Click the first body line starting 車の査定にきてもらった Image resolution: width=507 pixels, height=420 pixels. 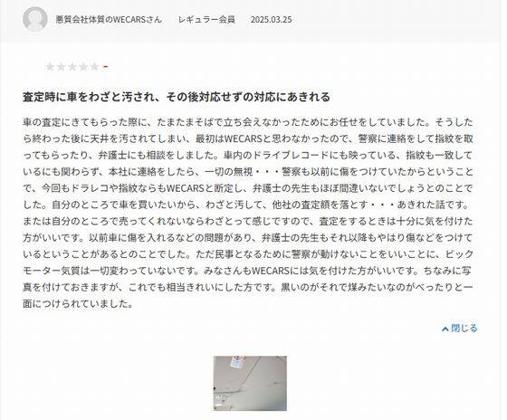click(248, 122)
